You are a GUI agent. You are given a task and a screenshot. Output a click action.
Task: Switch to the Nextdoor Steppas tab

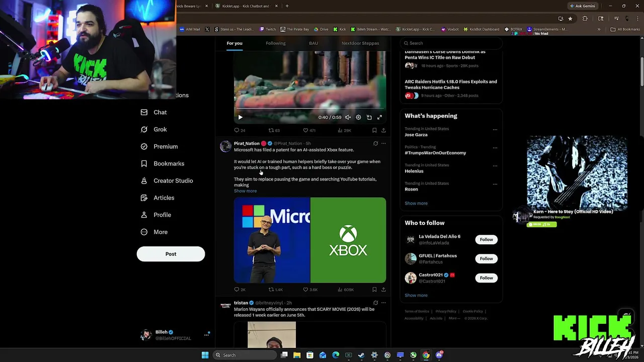(360, 43)
